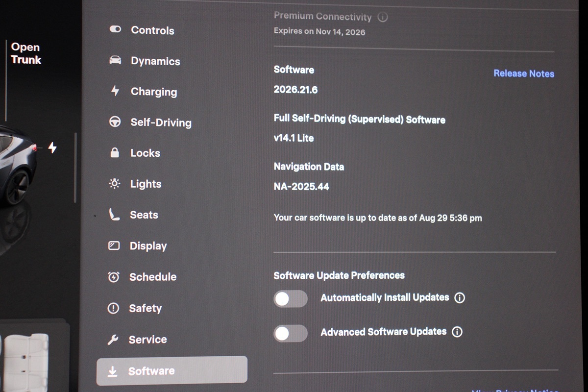588x392 pixels.
Task: Open the Safety menu label
Action: [145, 308]
